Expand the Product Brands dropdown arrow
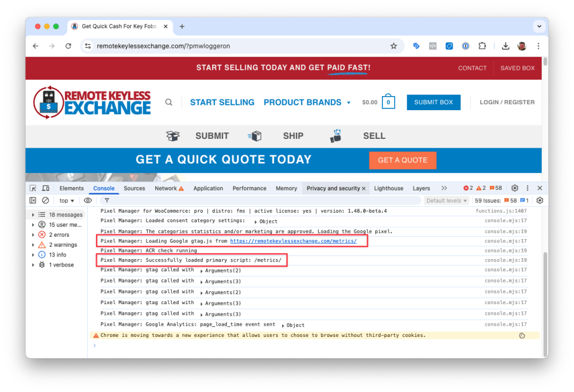This screenshot has width=574, height=392. pos(348,103)
